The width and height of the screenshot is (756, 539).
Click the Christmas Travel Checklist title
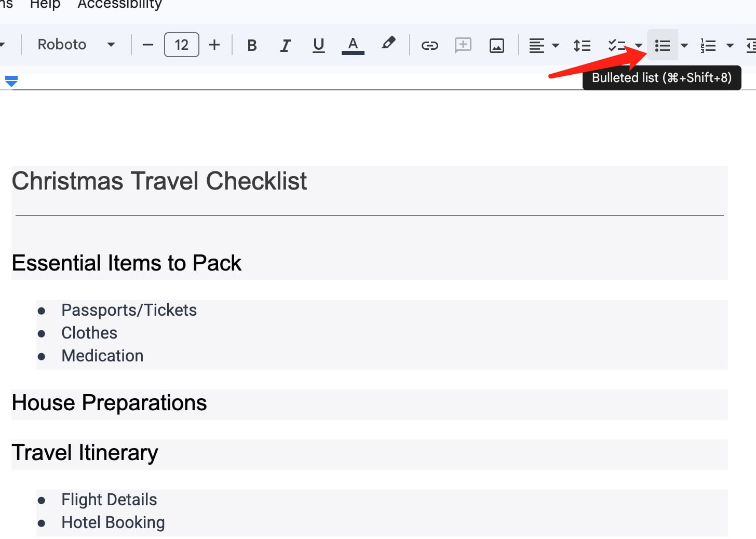(x=159, y=181)
